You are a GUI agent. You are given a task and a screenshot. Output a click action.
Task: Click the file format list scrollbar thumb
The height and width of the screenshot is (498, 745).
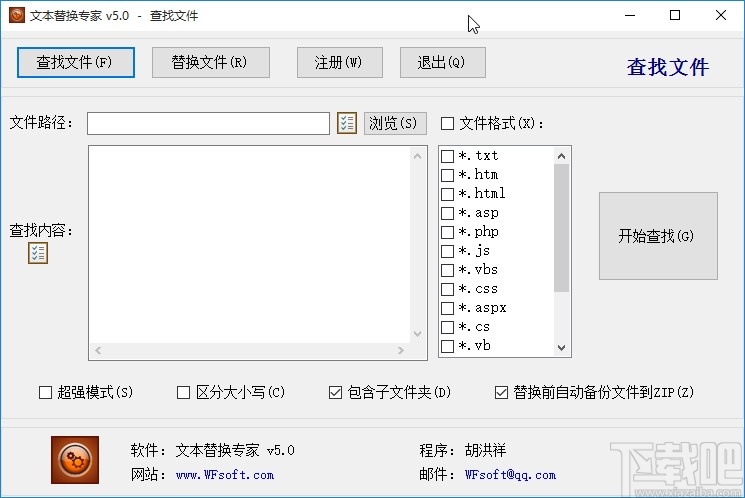pyautogui.click(x=561, y=228)
